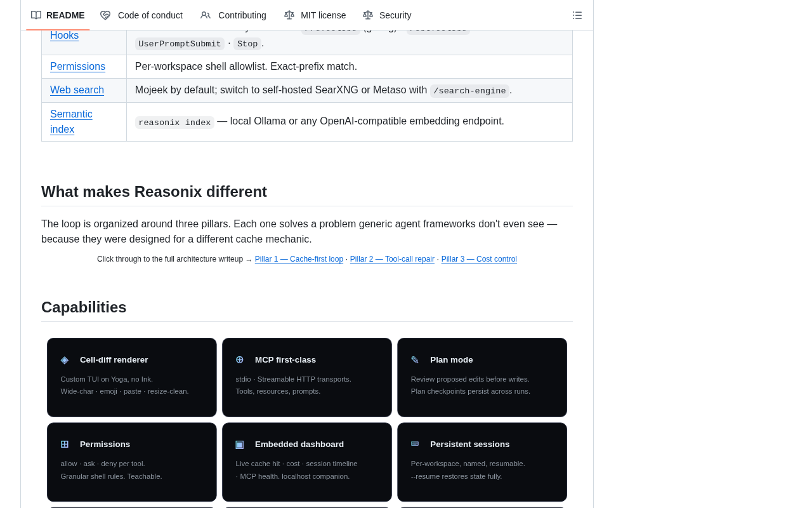Click the Permissions card title

(105, 444)
